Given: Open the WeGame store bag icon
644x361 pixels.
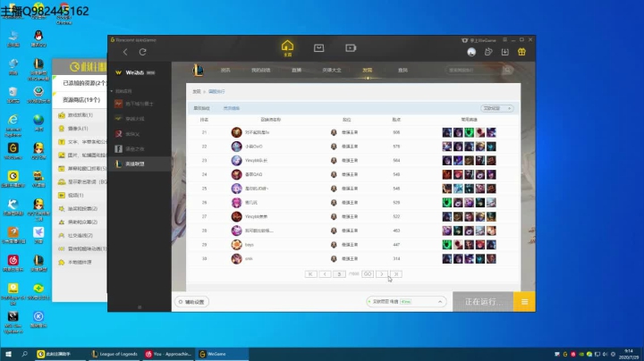Looking at the screenshot, I should pyautogui.click(x=318, y=48).
